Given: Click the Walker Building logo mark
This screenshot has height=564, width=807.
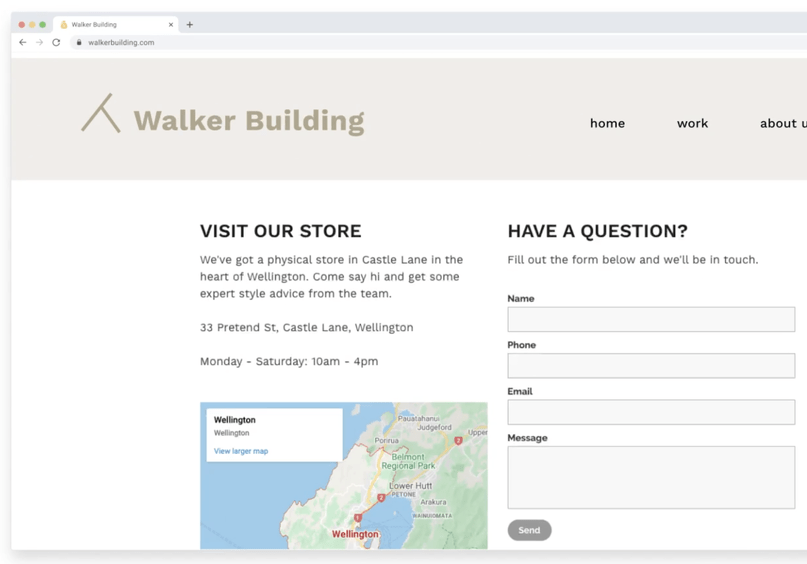Looking at the screenshot, I should pos(101,114).
